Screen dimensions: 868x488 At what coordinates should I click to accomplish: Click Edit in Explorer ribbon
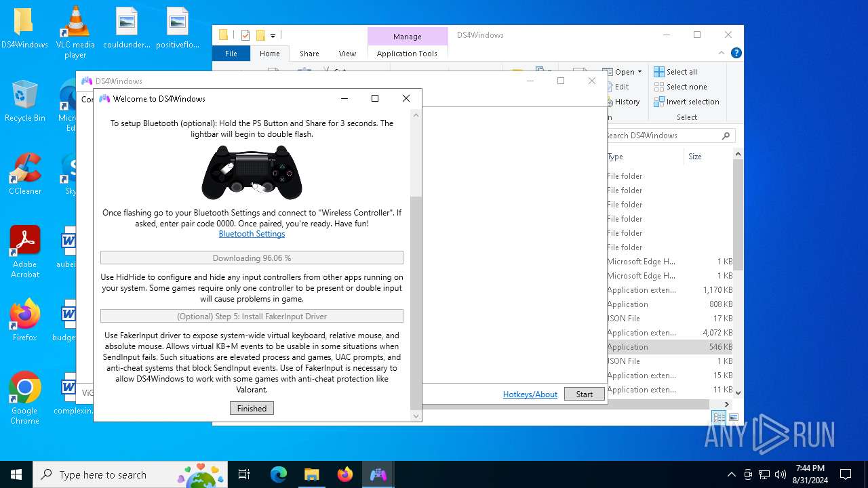pos(617,87)
